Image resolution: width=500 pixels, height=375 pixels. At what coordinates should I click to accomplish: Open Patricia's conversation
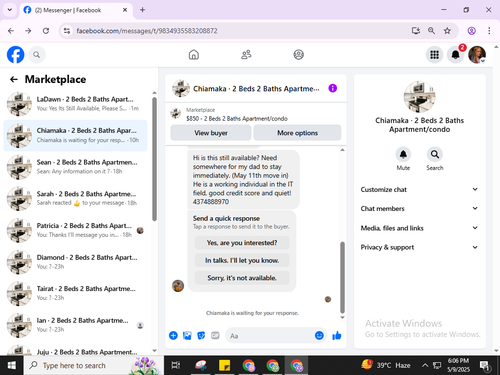click(75, 230)
